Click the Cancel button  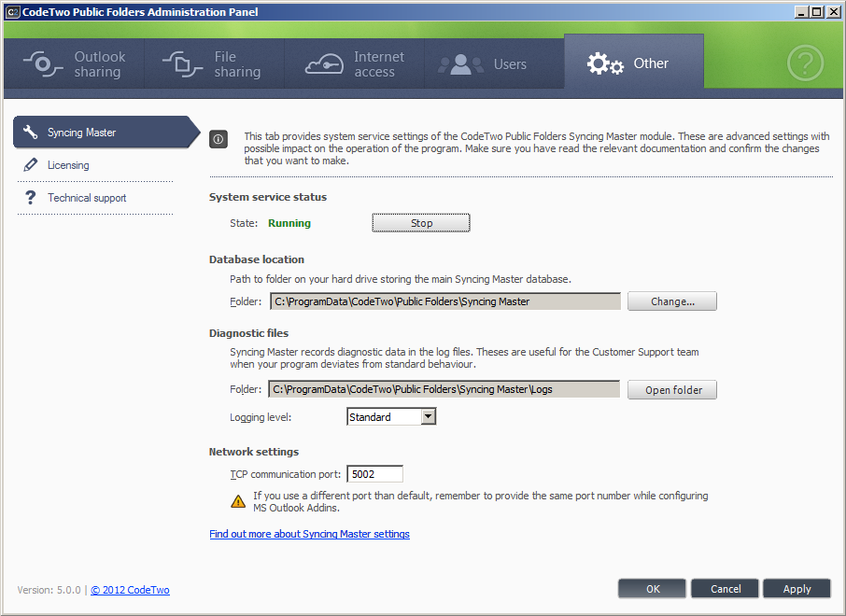point(726,589)
